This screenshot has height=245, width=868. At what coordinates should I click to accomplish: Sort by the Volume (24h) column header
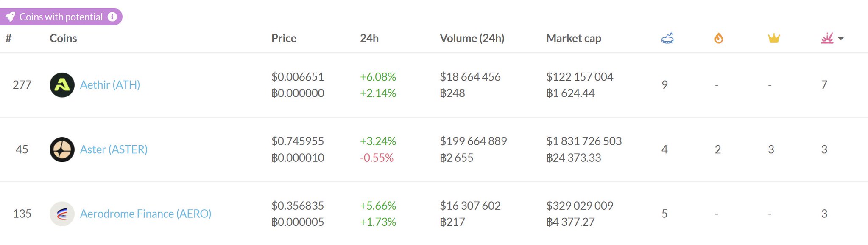point(472,38)
